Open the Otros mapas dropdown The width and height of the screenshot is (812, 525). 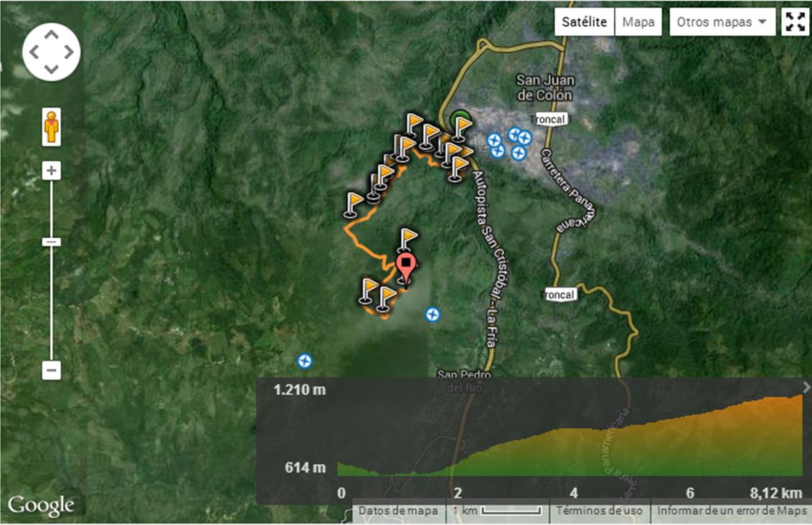coord(722,22)
